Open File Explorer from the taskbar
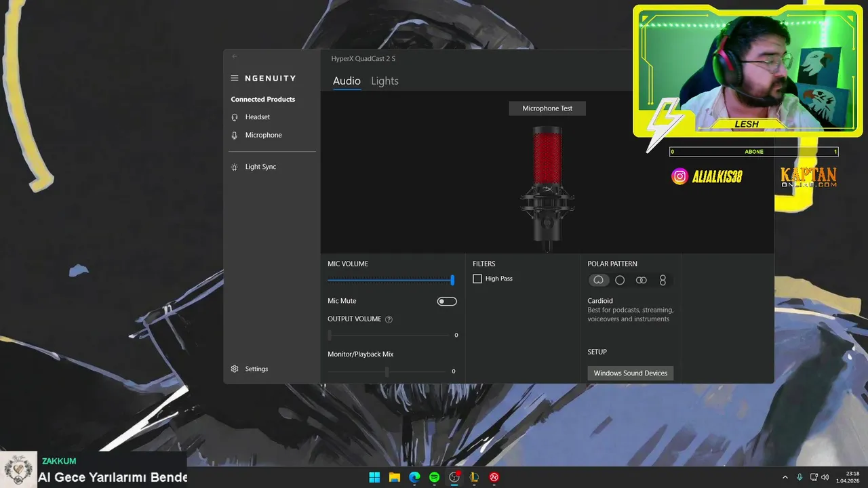Screen dimensions: 868x488 [394, 477]
